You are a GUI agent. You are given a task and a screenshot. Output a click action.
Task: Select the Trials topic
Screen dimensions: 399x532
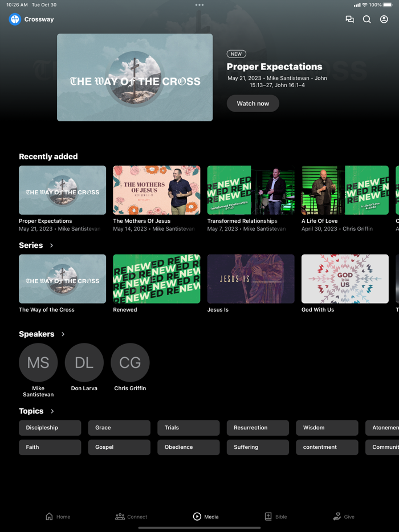tap(189, 428)
